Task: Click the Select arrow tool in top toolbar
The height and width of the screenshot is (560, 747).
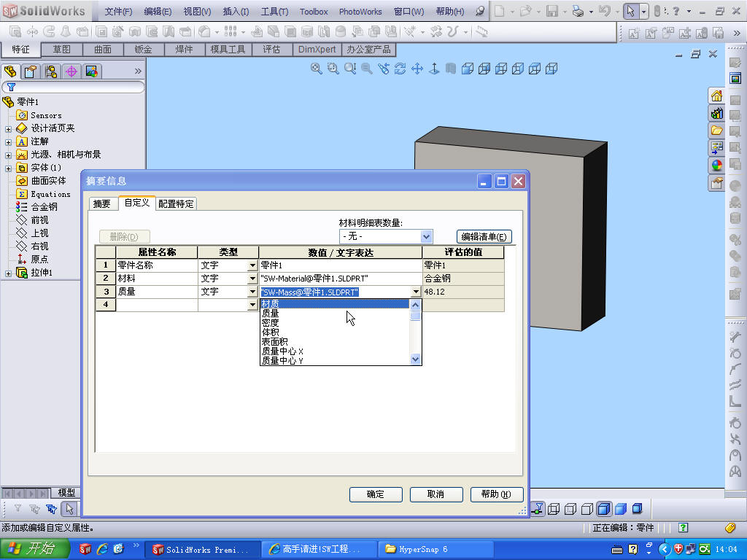Action: coord(631,11)
